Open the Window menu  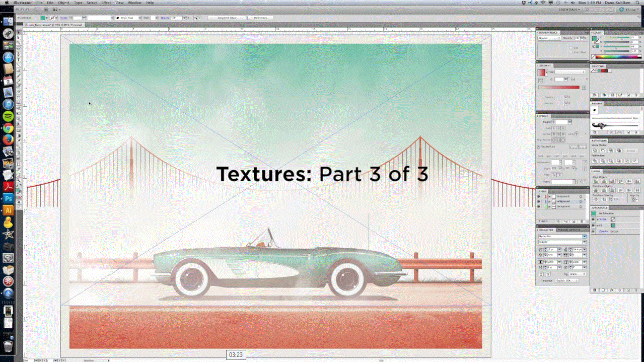click(134, 3)
